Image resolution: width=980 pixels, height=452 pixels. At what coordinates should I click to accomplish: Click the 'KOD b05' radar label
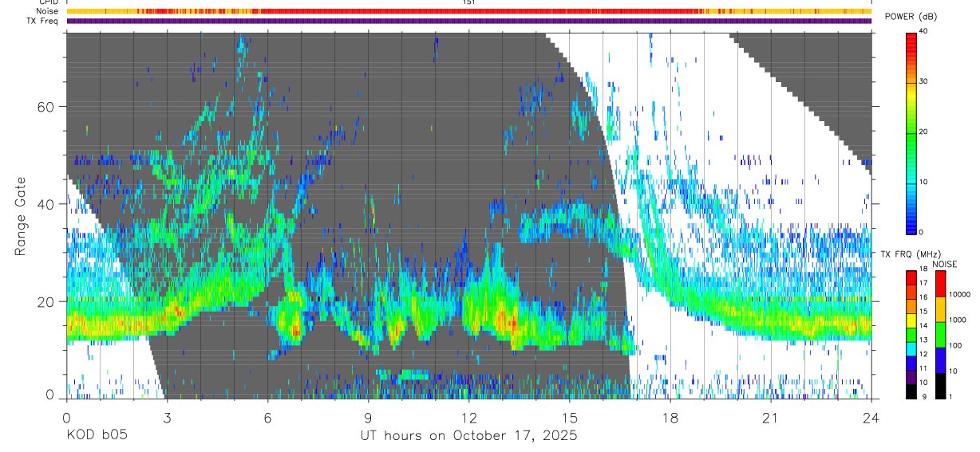(x=97, y=435)
